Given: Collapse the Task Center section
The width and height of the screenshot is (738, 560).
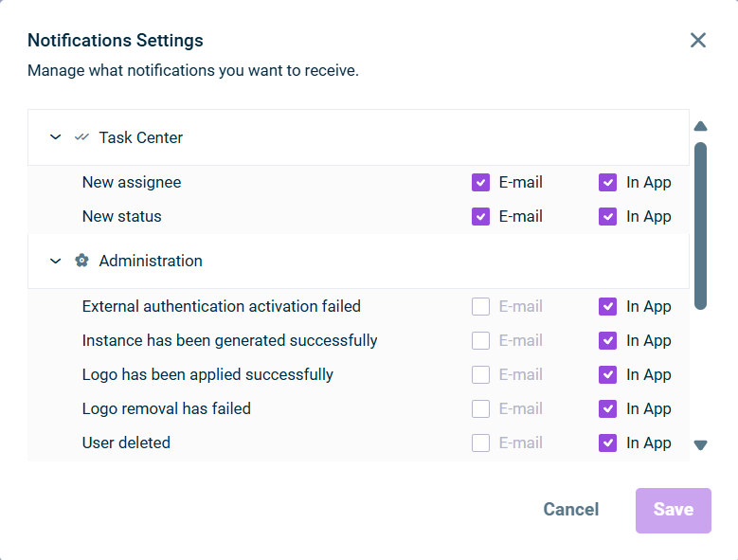Looking at the screenshot, I should coord(55,137).
